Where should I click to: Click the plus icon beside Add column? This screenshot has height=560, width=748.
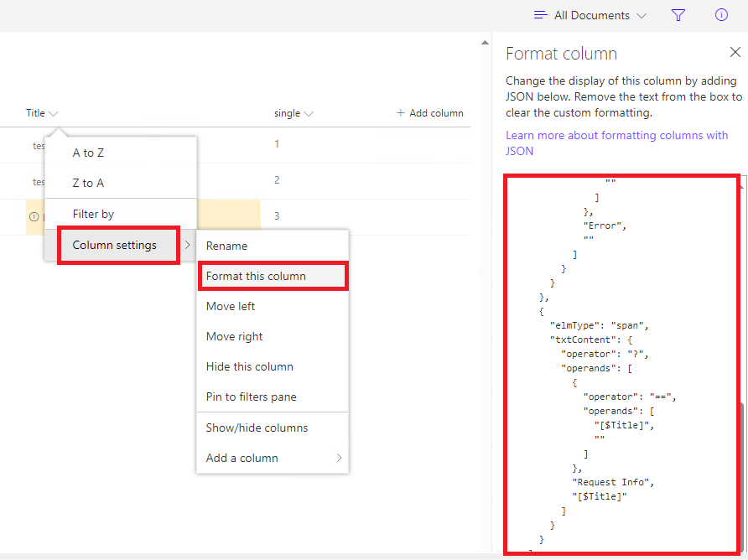click(x=401, y=113)
